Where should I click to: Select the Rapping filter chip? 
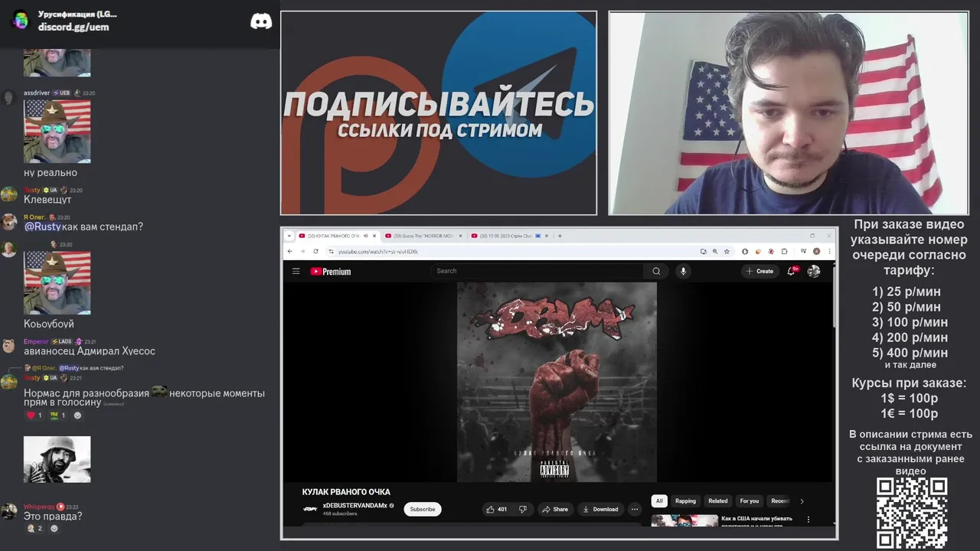point(685,501)
